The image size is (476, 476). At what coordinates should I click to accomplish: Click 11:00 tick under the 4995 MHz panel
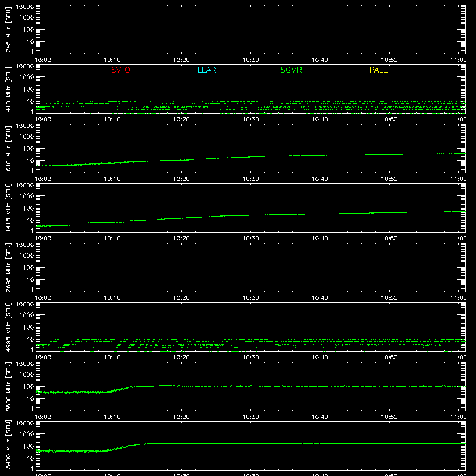pos(458,358)
